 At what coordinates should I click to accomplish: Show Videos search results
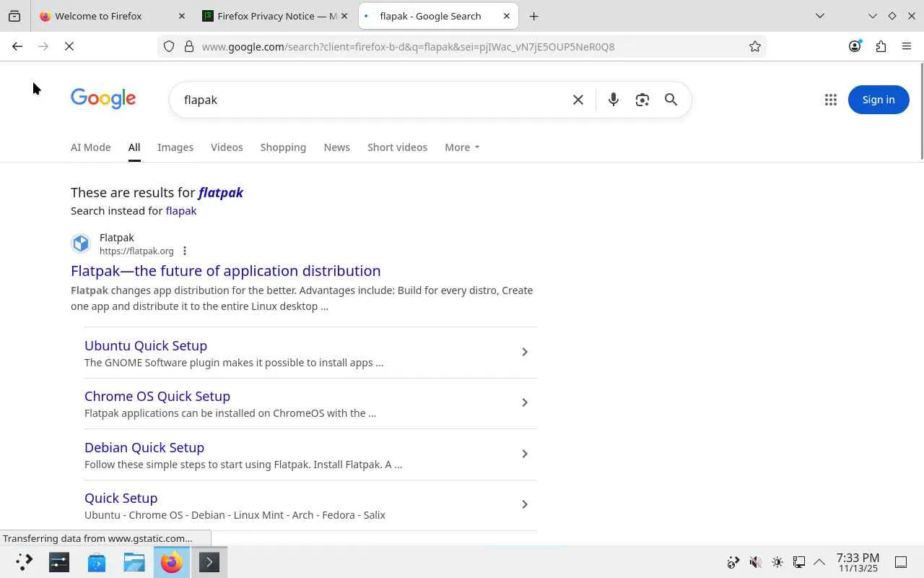pos(227,147)
